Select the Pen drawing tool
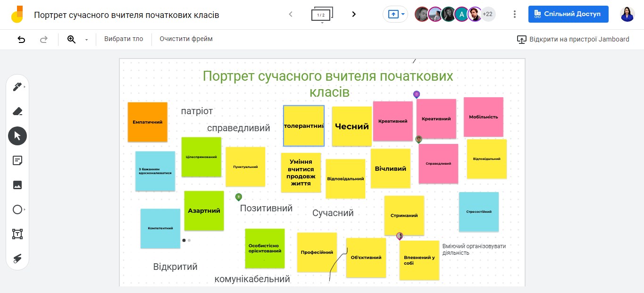 pos(17,87)
